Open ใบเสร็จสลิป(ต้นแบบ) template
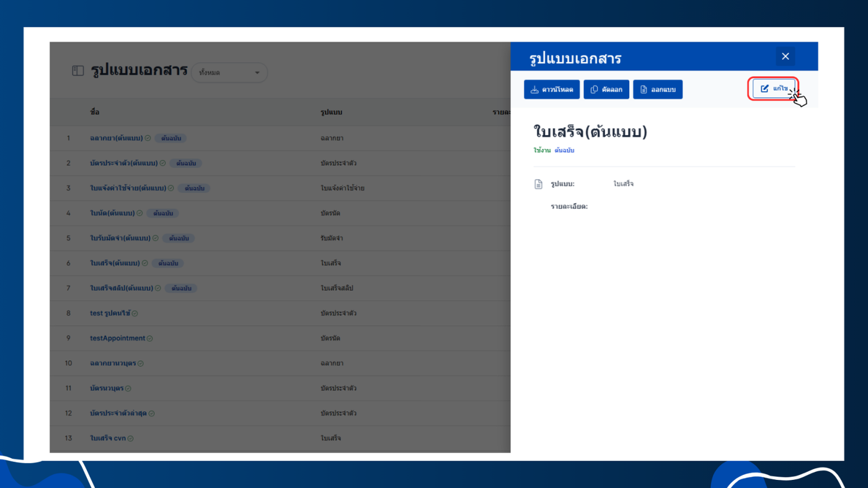This screenshot has width=868, height=488. click(121, 288)
